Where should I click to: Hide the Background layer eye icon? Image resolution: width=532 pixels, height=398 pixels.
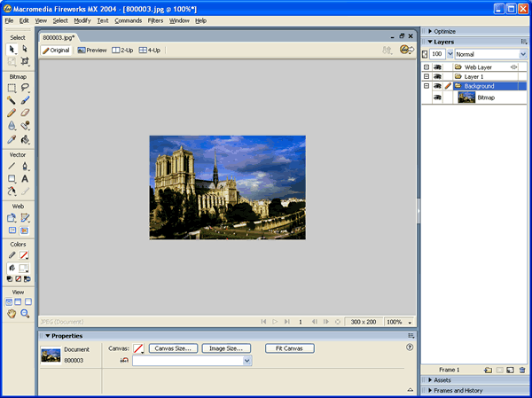(x=437, y=86)
